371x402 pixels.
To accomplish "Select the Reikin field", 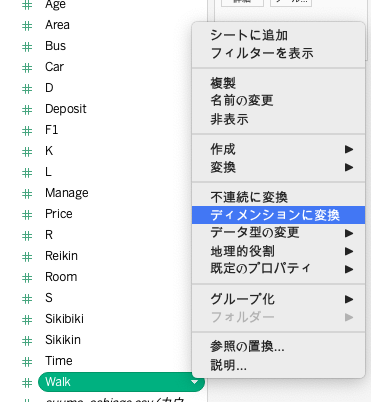I will [61, 256].
